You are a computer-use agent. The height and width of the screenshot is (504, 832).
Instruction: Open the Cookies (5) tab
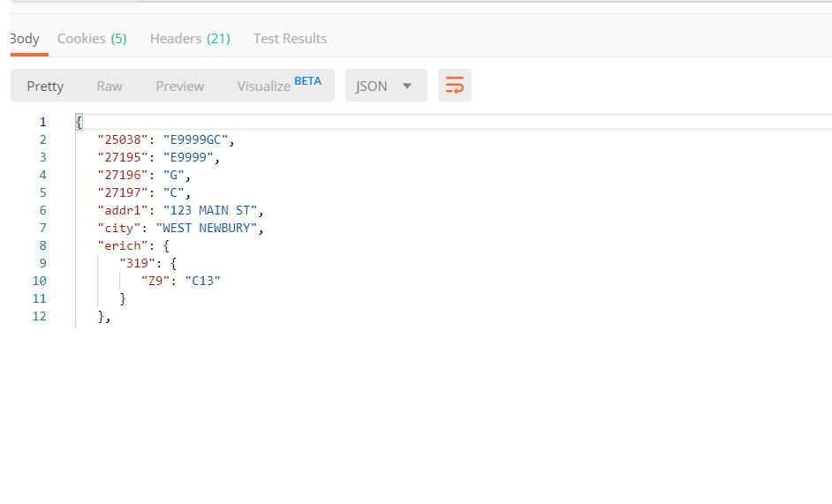[x=92, y=39]
